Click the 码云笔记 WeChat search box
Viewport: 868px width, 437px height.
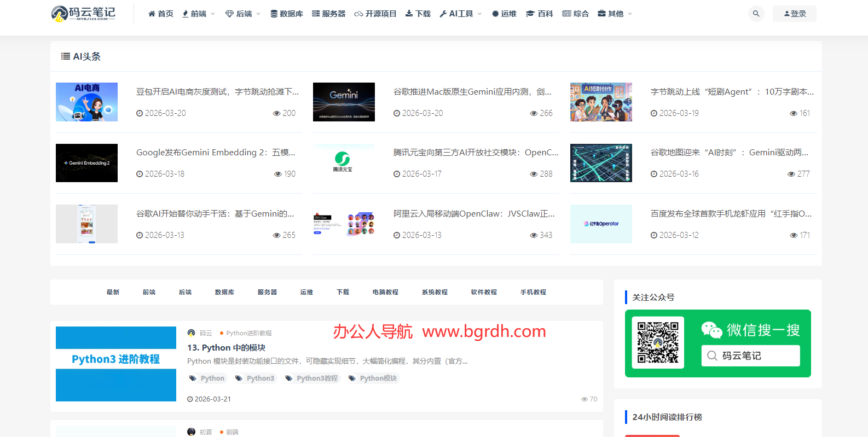click(750, 356)
